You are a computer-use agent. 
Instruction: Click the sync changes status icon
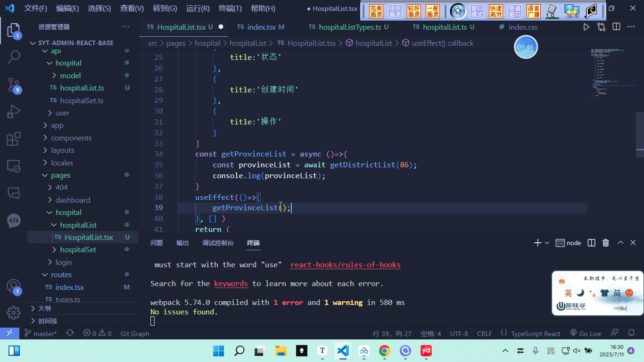pos(70,333)
